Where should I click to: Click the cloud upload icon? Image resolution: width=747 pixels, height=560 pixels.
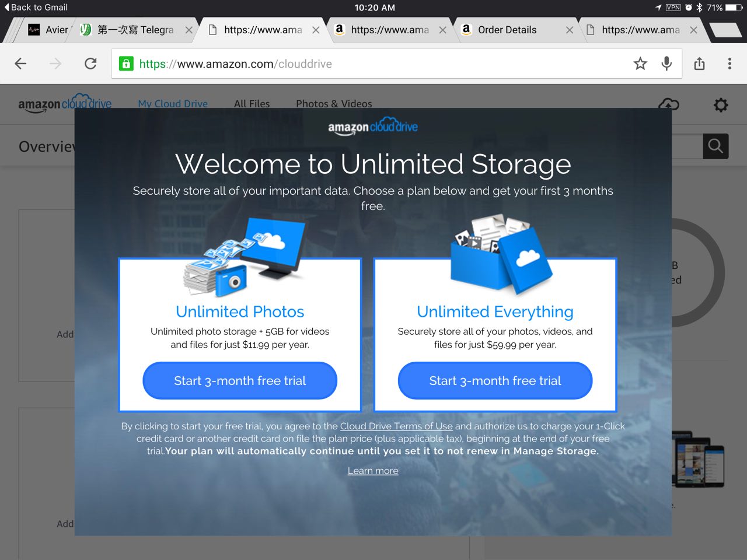click(x=669, y=104)
